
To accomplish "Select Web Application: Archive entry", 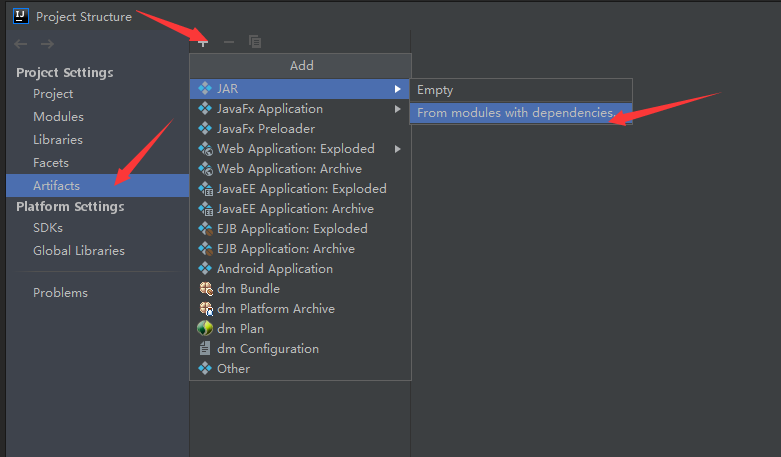I will [300, 168].
